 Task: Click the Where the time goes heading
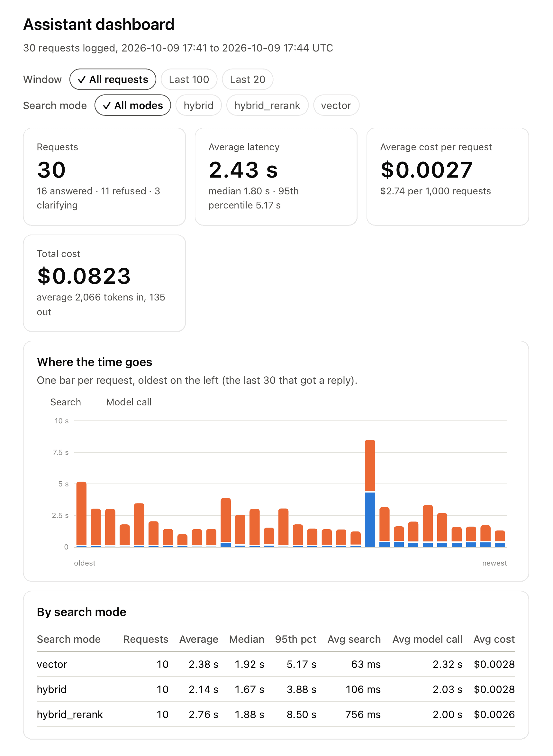pyautogui.click(x=95, y=362)
